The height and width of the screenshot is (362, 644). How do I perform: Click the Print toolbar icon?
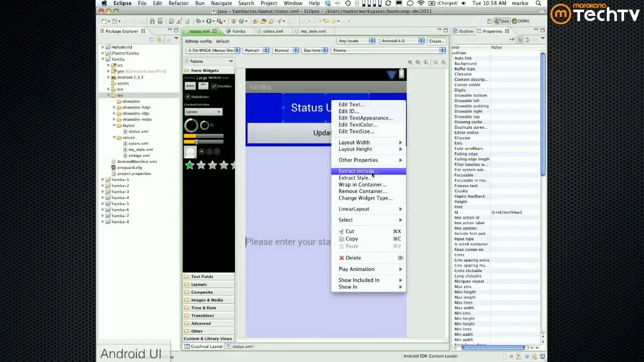click(x=141, y=21)
